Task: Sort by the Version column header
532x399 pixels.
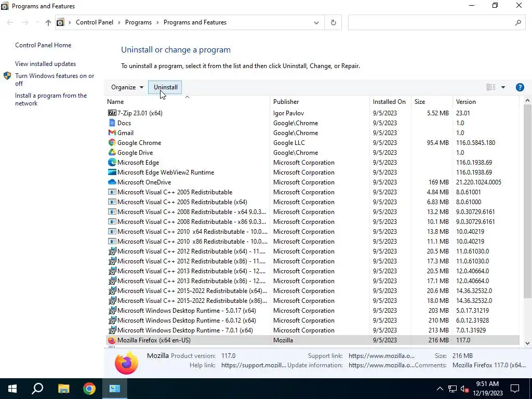Action: coord(486,101)
